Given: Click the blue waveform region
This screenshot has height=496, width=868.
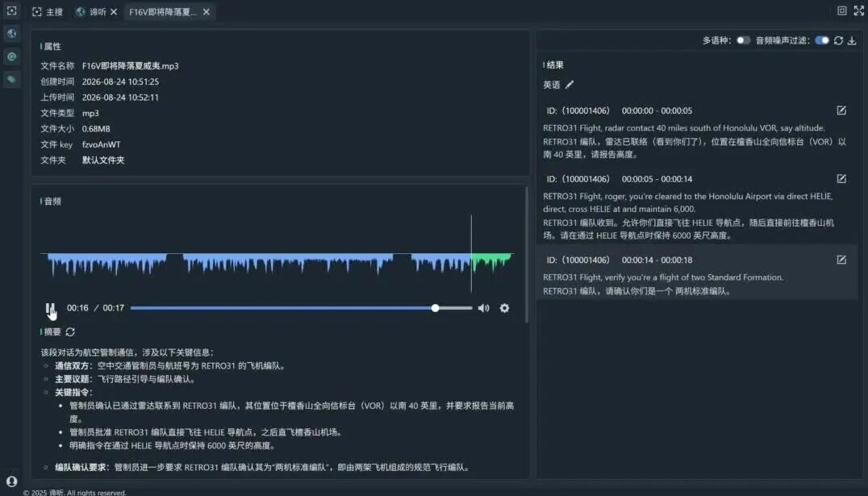Looking at the screenshot, I should click(261, 264).
